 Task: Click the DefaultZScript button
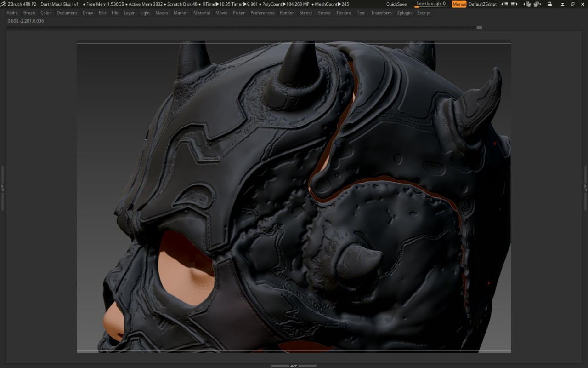click(482, 4)
